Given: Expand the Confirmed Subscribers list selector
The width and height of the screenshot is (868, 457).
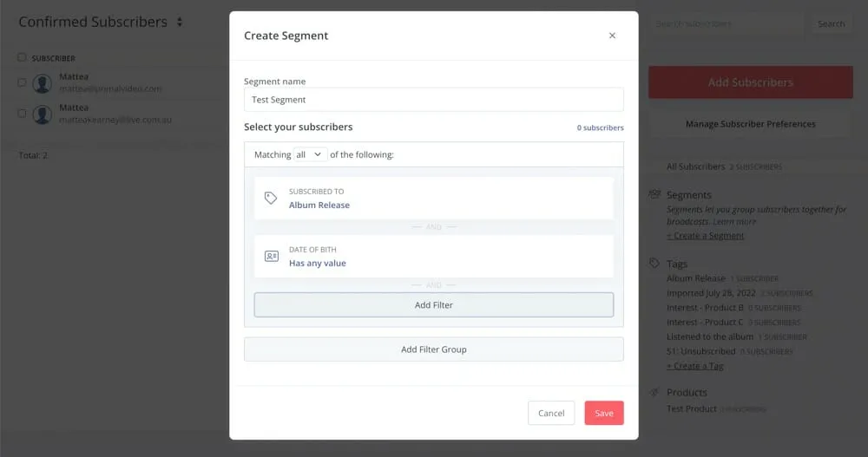Looking at the screenshot, I should [180, 22].
